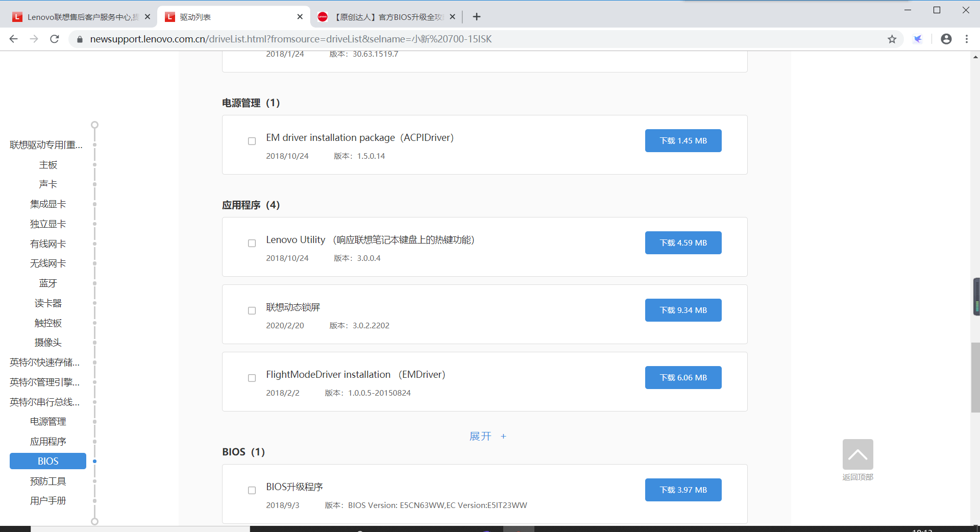Check the EM driver installation package checkbox
The height and width of the screenshot is (532, 980).
[x=252, y=141]
